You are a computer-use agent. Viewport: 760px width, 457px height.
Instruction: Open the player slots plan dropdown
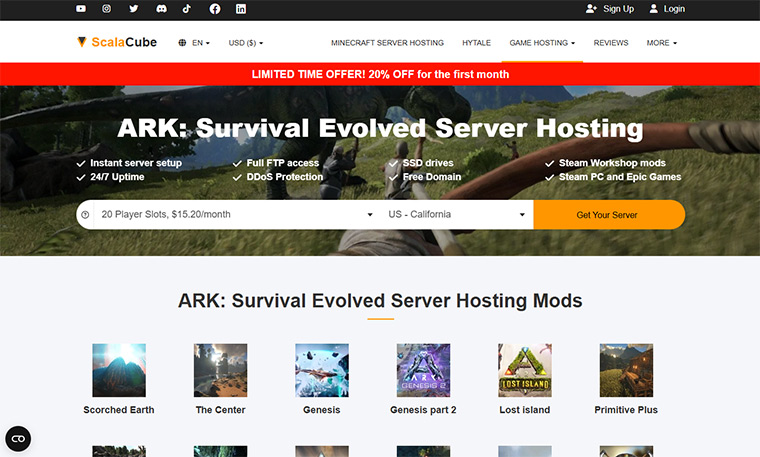click(238, 214)
